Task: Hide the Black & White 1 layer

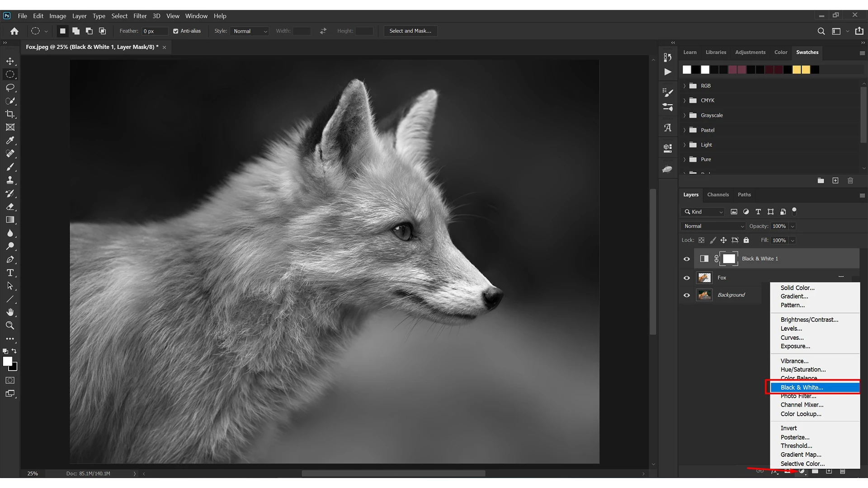Action: pos(687,259)
